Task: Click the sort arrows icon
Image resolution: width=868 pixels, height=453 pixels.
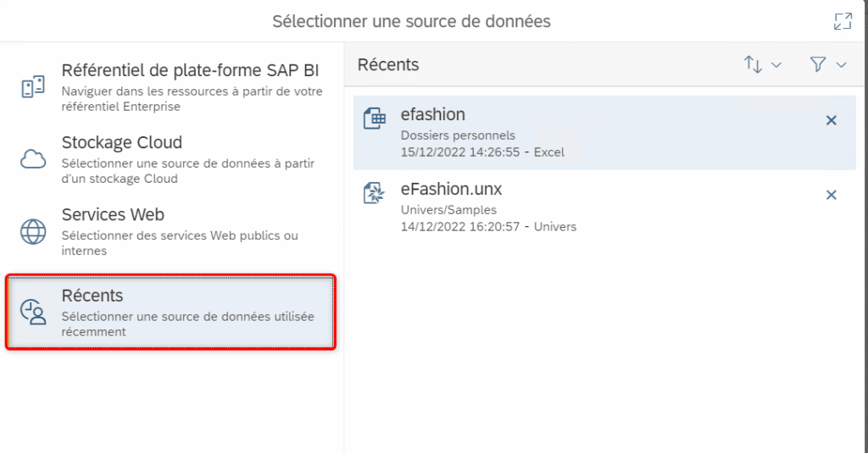Action: pos(753,64)
